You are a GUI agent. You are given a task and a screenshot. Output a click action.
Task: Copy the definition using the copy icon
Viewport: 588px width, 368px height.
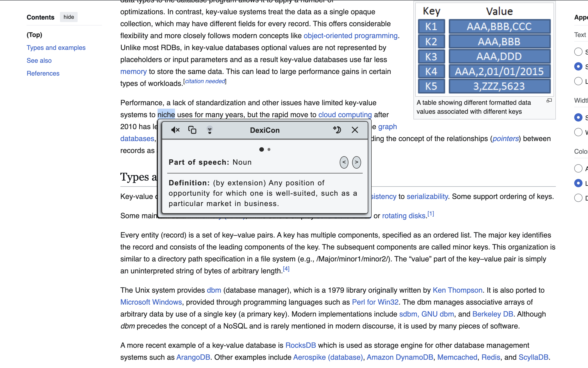pos(192,130)
